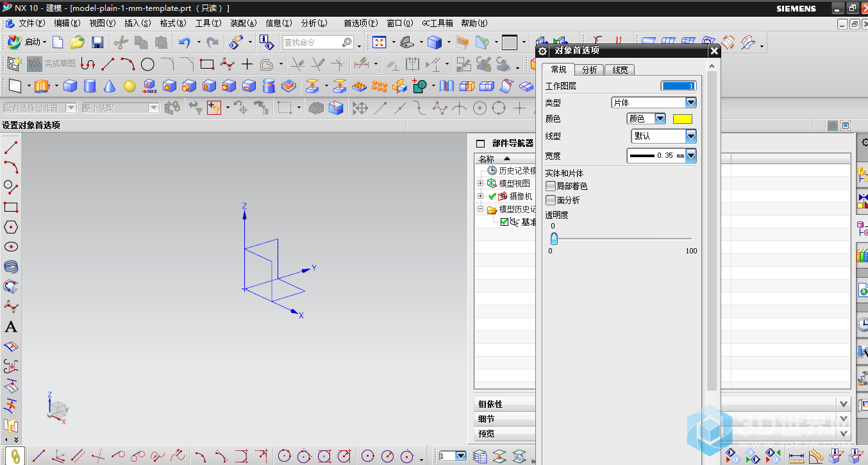
Task: Open the 首选项(P) menu
Action: [360, 23]
